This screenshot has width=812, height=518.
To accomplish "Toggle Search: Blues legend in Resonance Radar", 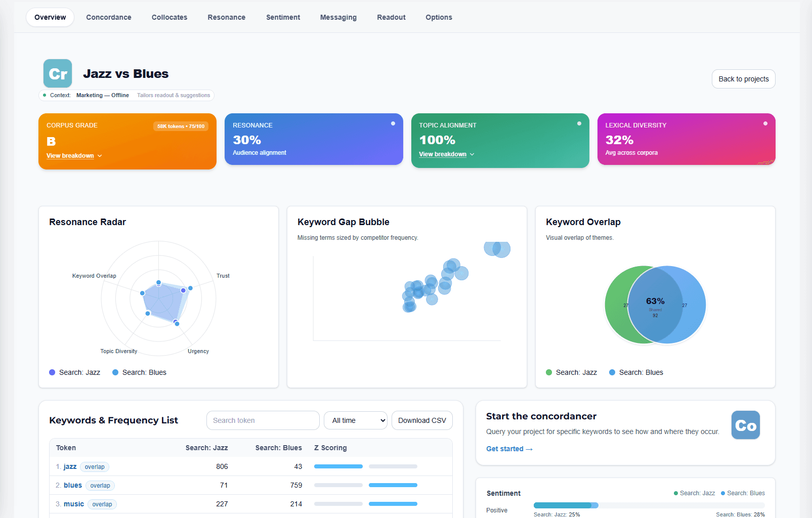I will tap(139, 372).
